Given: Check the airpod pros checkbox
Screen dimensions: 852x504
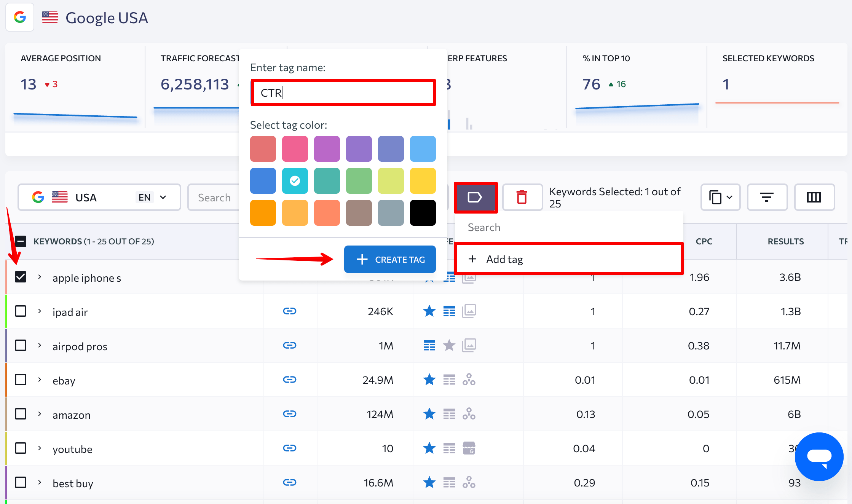Looking at the screenshot, I should point(21,345).
